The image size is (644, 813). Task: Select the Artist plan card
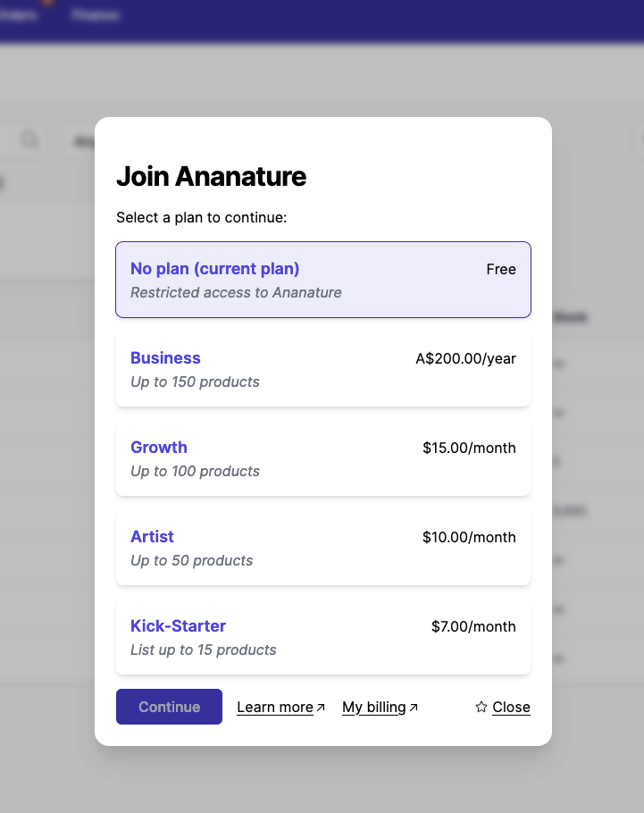pos(323,548)
